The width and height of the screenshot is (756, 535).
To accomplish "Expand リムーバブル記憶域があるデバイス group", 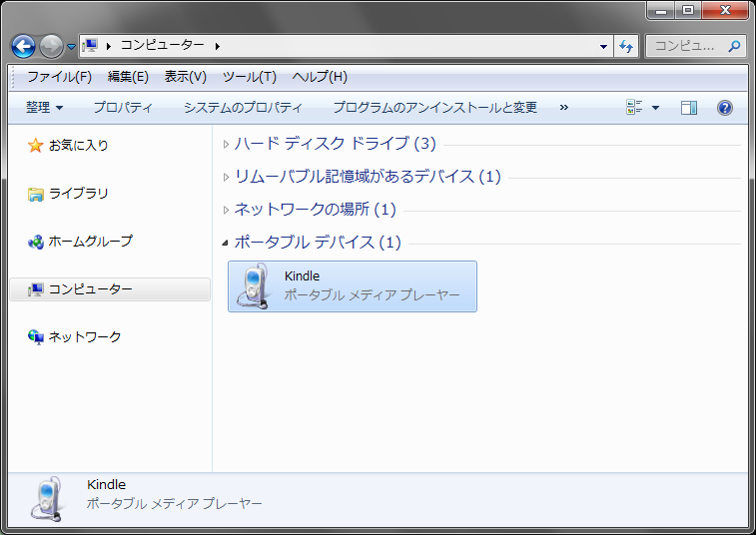I will (367, 177).
